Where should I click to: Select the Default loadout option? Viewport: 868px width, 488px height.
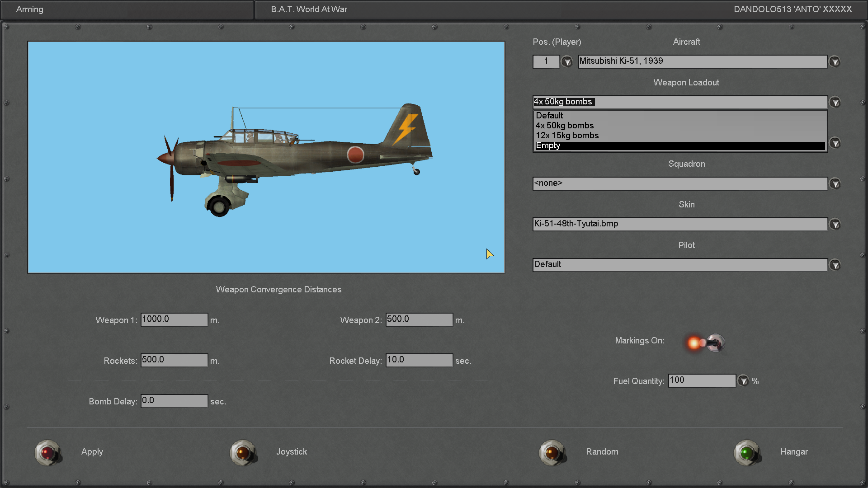point(549,116)
